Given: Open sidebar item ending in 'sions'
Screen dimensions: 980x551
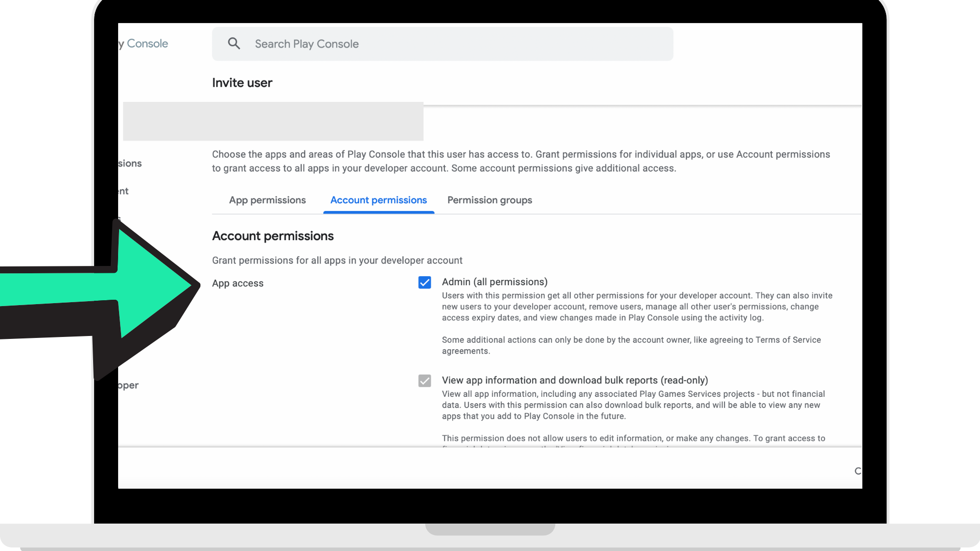Looking at the screenshot, I should (130, 164).
